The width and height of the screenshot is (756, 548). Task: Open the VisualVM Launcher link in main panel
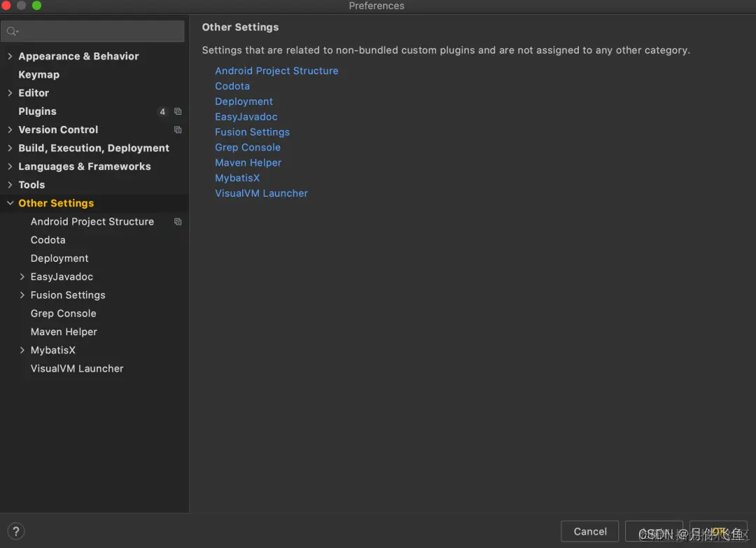coord(261,193)
